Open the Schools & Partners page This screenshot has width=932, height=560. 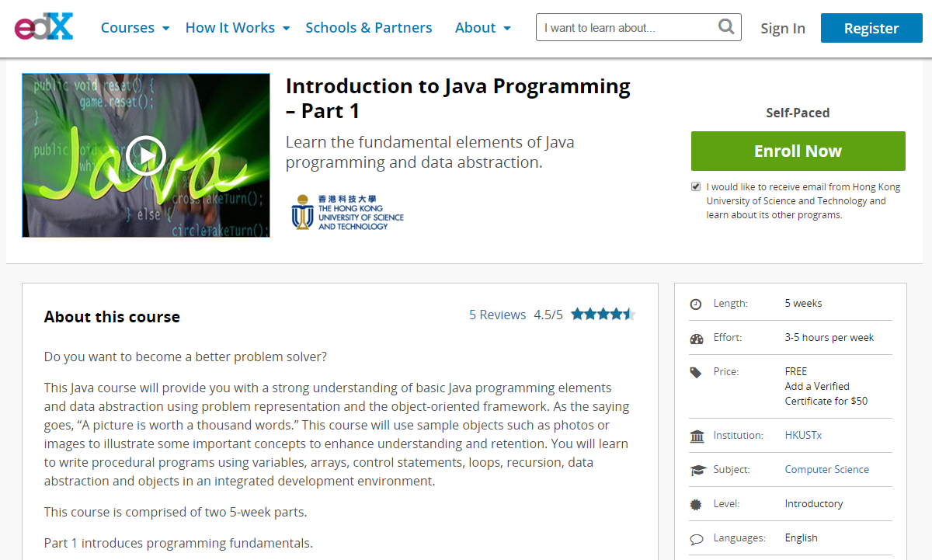[x=369, y=28]
